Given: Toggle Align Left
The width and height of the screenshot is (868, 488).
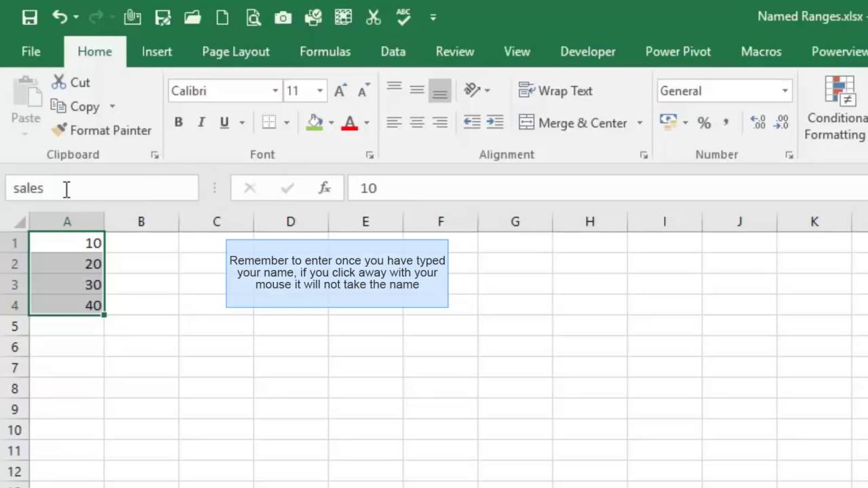Looking at the screenshot, I should click(394, 123).
